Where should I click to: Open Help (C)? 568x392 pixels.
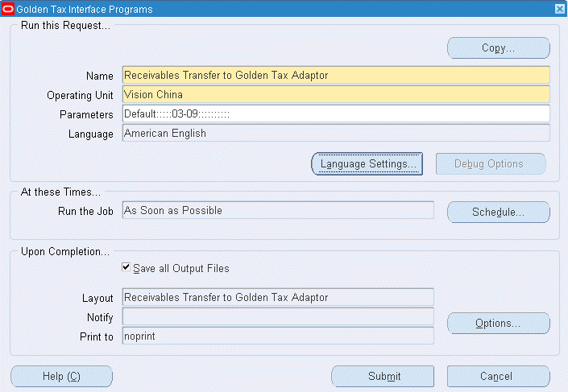(x=61, y=377)
